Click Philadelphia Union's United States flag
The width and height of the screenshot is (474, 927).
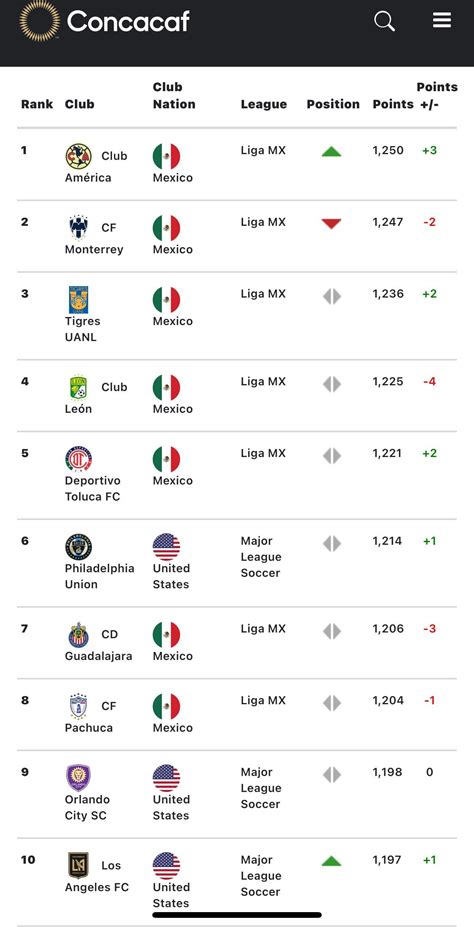coord(167,547)
